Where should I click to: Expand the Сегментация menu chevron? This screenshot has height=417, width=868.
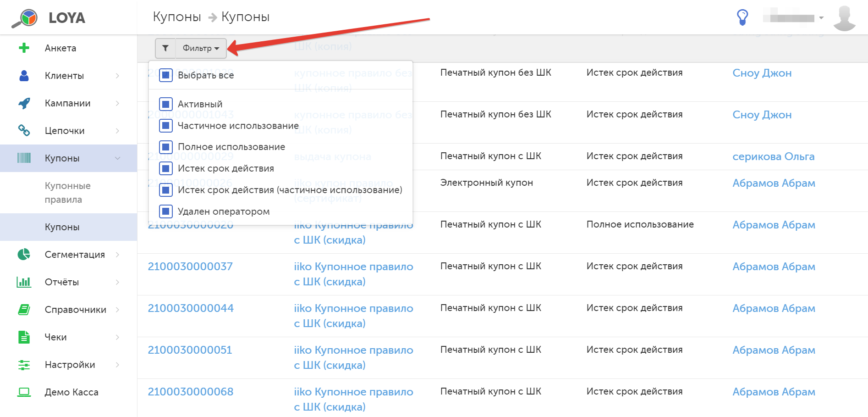point(117,255)
